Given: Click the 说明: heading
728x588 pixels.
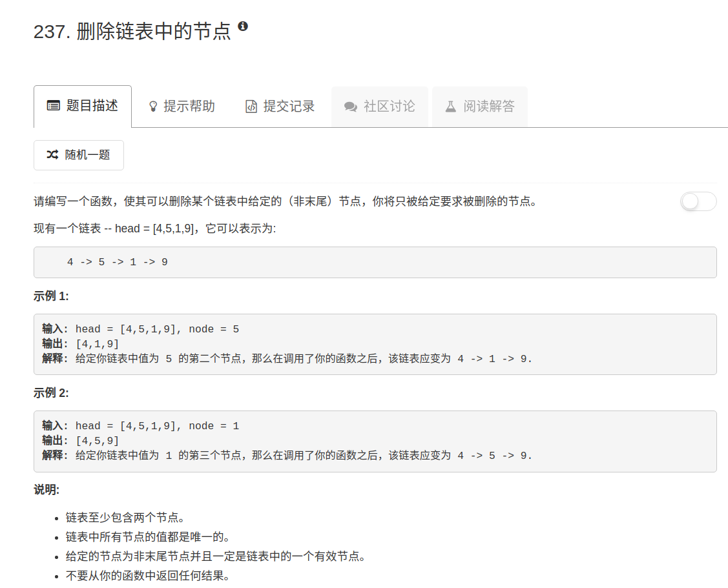Looking at the screenshot, I should (47, 490).
